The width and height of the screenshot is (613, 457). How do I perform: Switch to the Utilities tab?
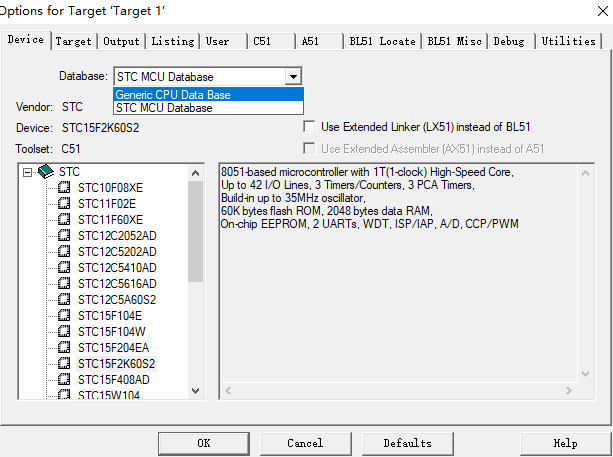pyautogui.click(x=568, y=41)
